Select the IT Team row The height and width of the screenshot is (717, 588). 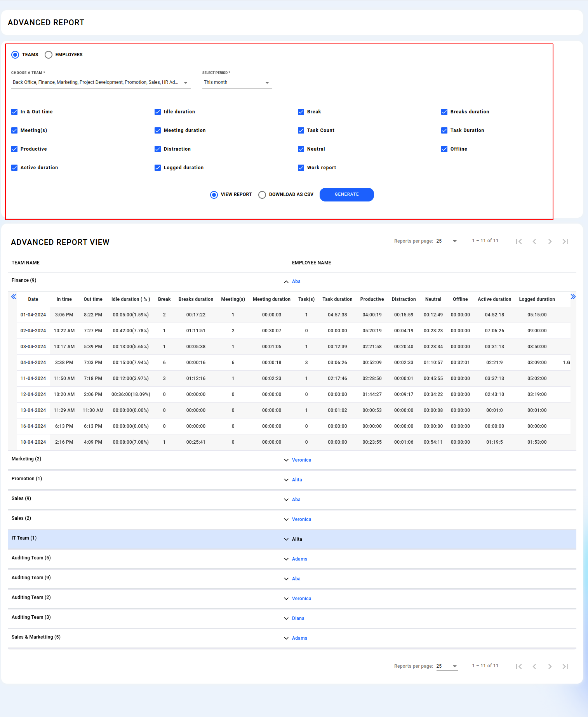point(24,538)
